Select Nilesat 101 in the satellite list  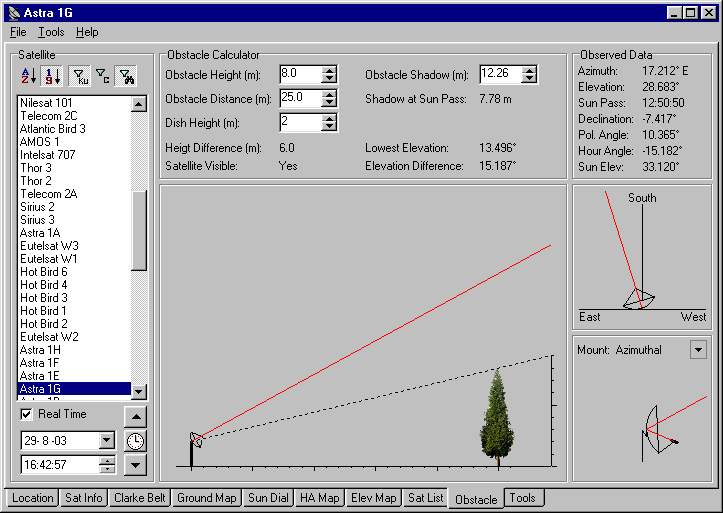coord(74,103)
